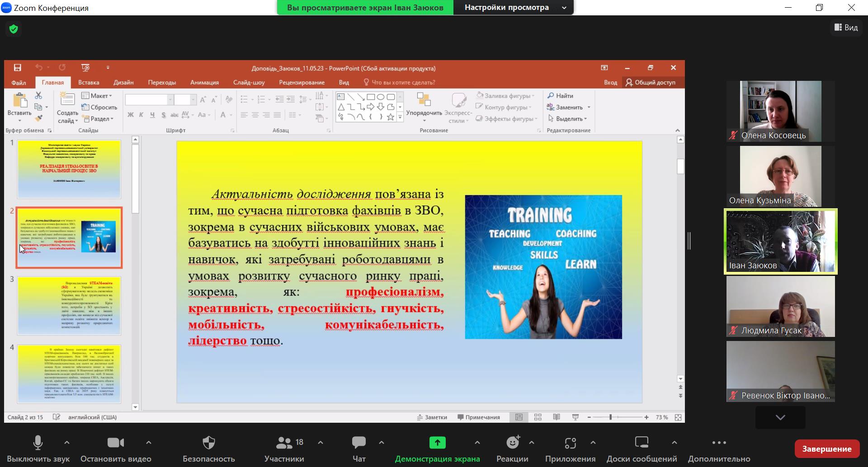Image resolution: width=868 pixels, height=467 pixels.
Task: Expand audio options arrow next to microphone
Action: point(67,443)
